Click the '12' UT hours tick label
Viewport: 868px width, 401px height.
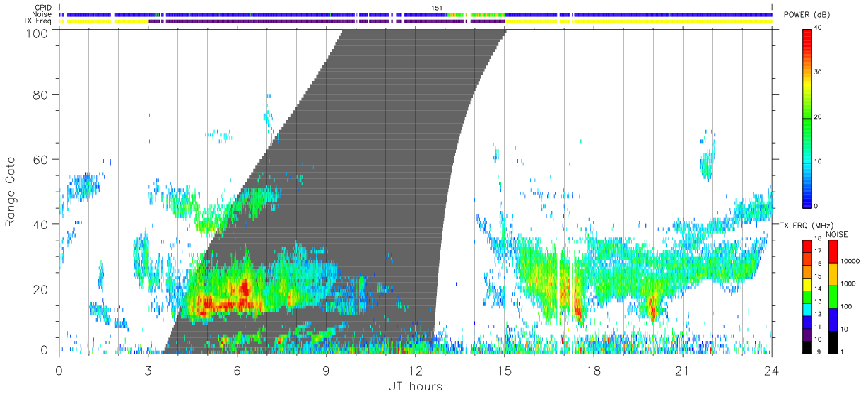(x=416, y=369)
